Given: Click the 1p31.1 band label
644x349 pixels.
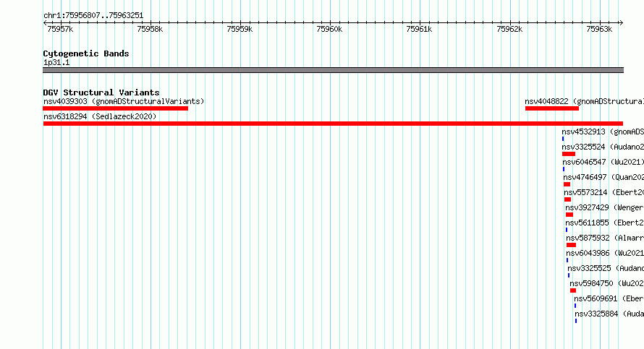Looking at the screenshot, I should tap(56, 62).
